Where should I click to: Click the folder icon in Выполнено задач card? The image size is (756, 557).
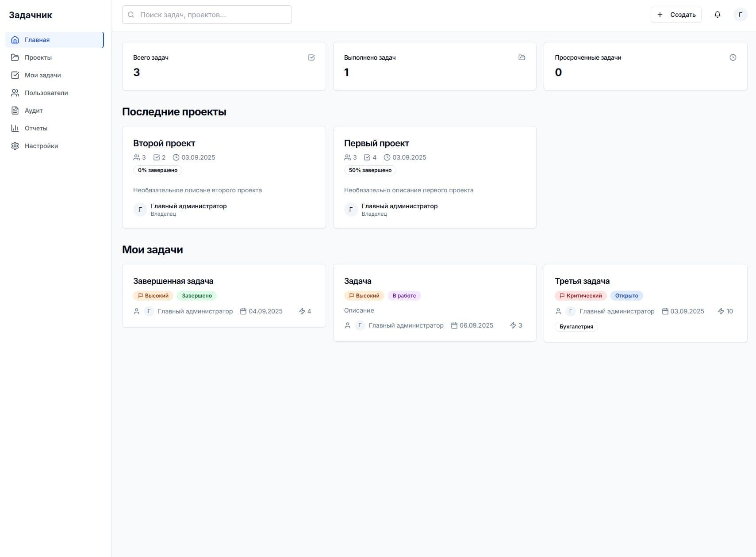coord(522,57)
